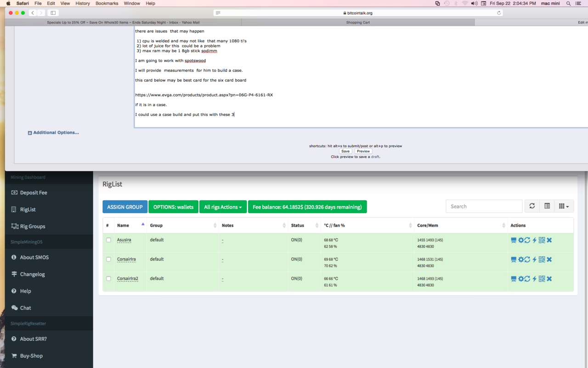Open settings gear for CorsairIra rig
This screenshot has height=368, width=588.
pos(521,259)
